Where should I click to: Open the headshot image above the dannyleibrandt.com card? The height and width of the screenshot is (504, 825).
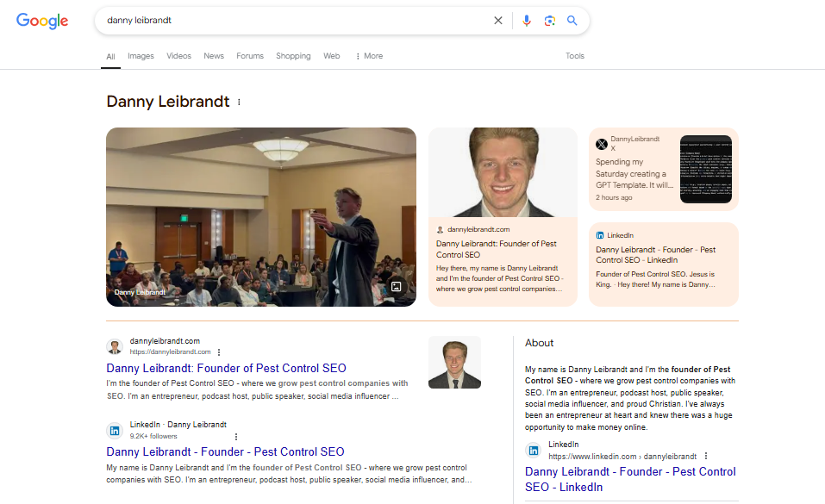click(x=503, y=172)
